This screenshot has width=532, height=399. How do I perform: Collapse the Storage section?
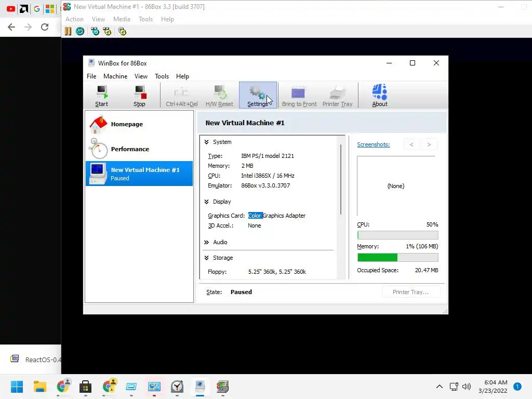coord(206,258)
